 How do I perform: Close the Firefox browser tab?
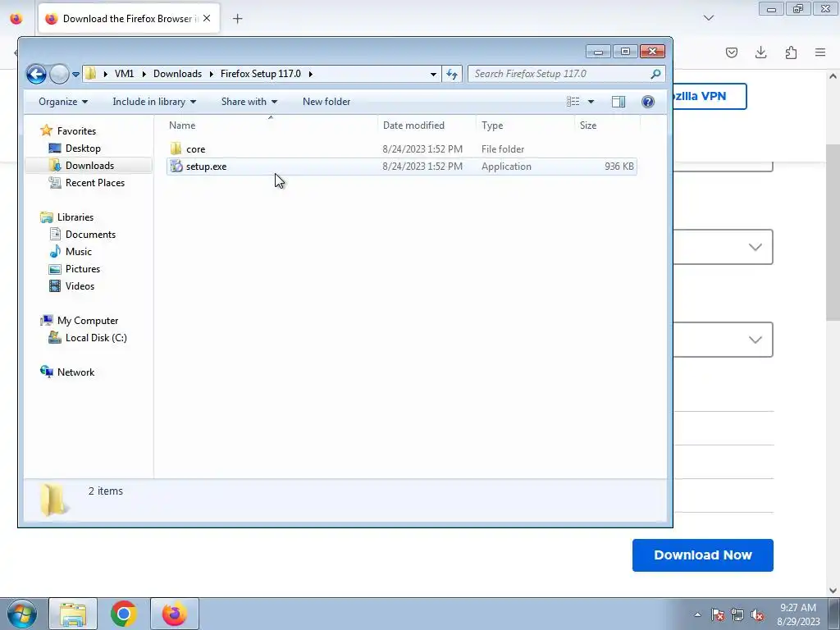click(207, 19)
